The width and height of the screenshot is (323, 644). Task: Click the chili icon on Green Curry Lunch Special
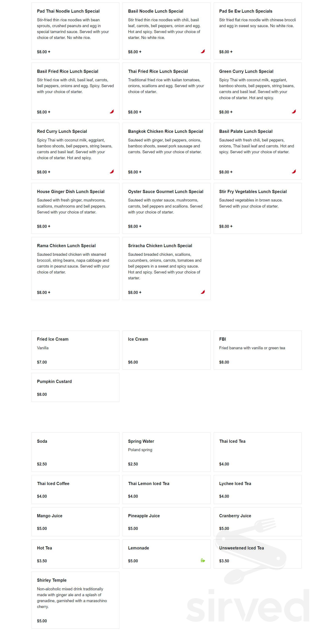294,112
